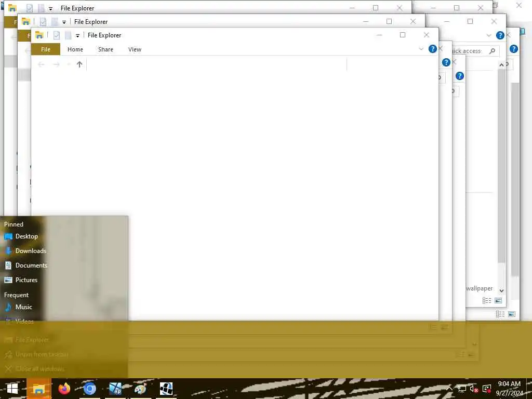The image size is (532, 399).
Task: Click the vertical scrollbar thumb in the window showing 'wallpaper'
Action: pos(501,166)
